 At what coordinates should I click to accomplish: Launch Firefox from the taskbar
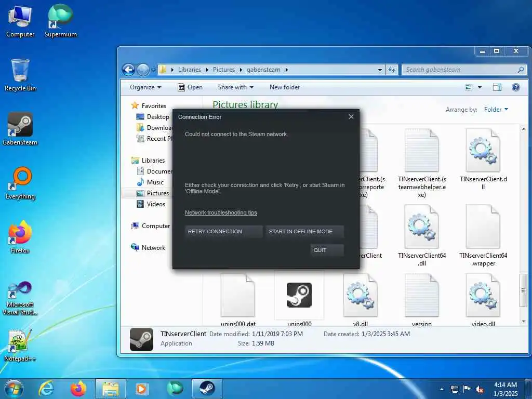(x=78, y=389)
